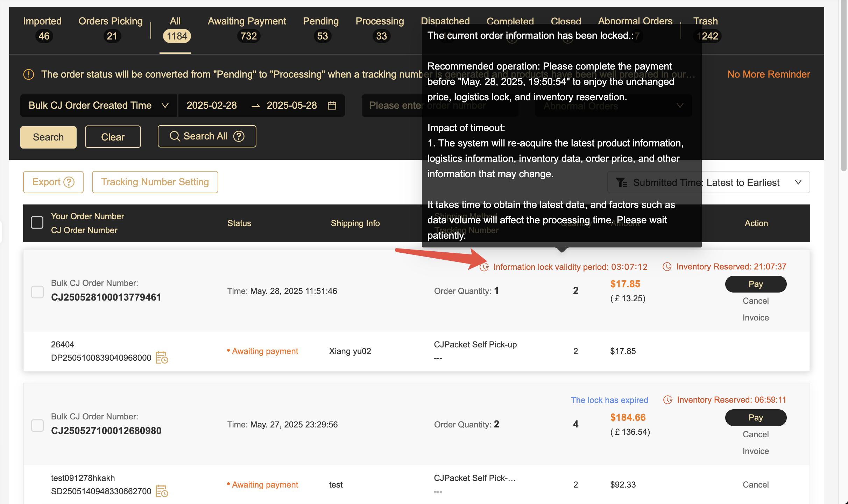Click the Export button
848x504 pixels.
pos(53,182)
